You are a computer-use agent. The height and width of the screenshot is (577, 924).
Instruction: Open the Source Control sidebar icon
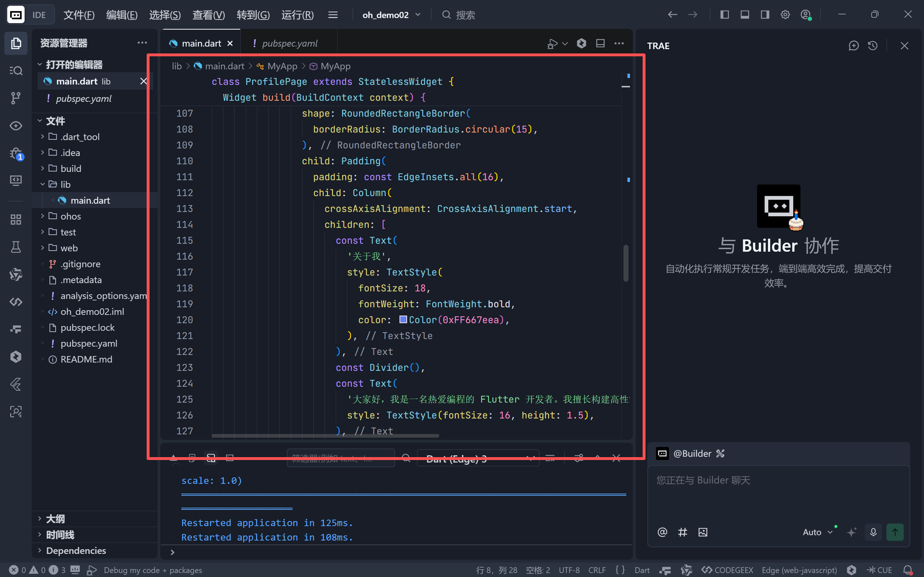(16, 98)
